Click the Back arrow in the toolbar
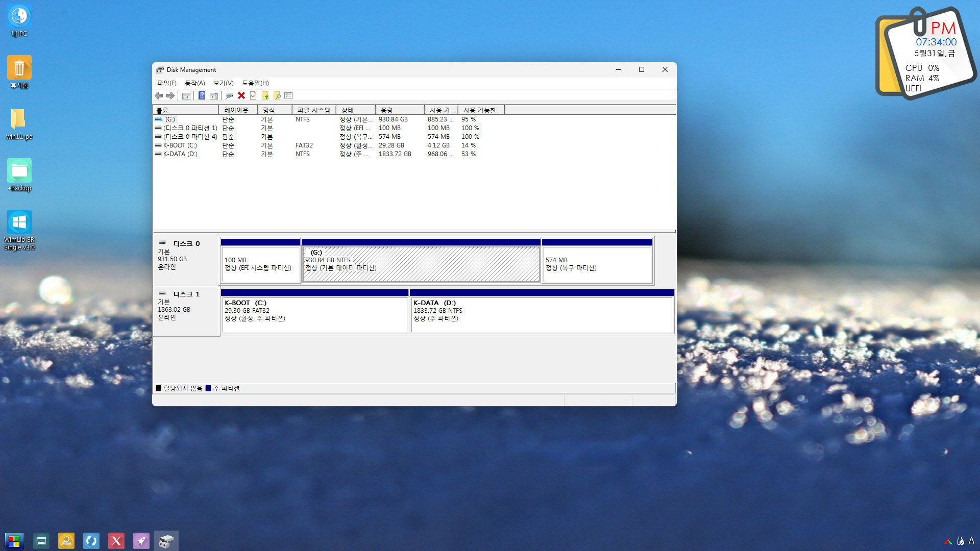 point(159,95)
